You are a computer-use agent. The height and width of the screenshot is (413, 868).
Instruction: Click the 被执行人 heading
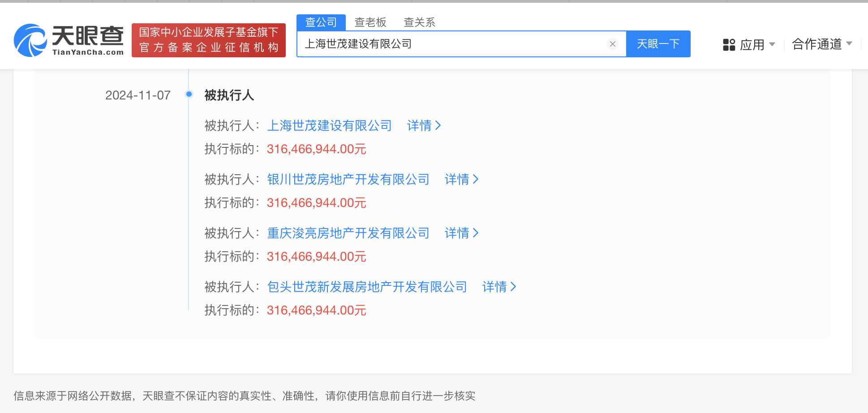229,95
